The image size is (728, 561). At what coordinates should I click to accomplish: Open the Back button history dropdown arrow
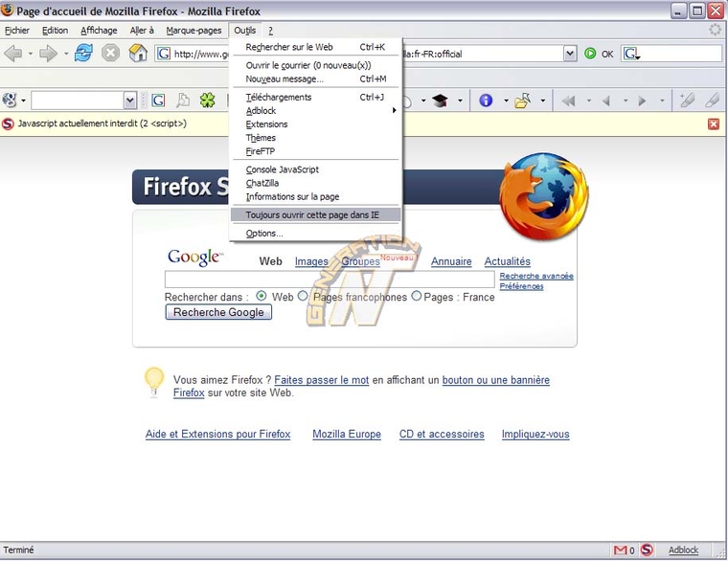(x=31, y=54)
